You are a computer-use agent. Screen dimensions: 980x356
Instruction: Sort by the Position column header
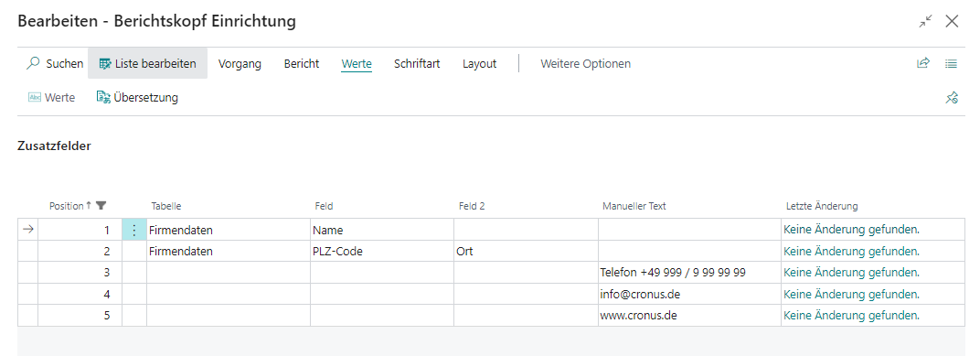pyautogui.click(x=66, y=206)
